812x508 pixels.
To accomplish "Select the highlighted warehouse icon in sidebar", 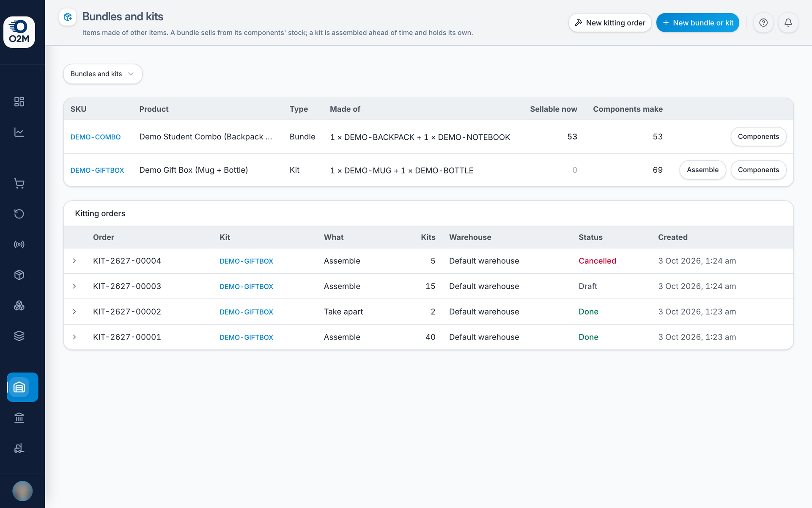I will 22,387.
